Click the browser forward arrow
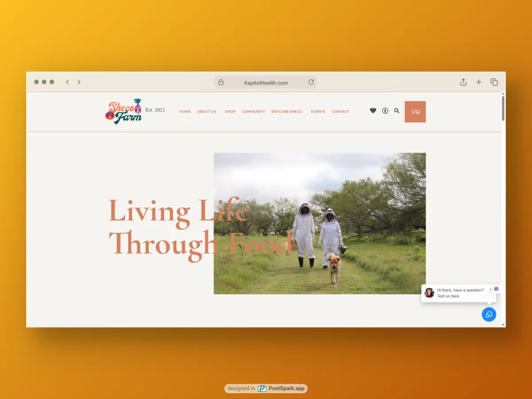 (79, 82)
